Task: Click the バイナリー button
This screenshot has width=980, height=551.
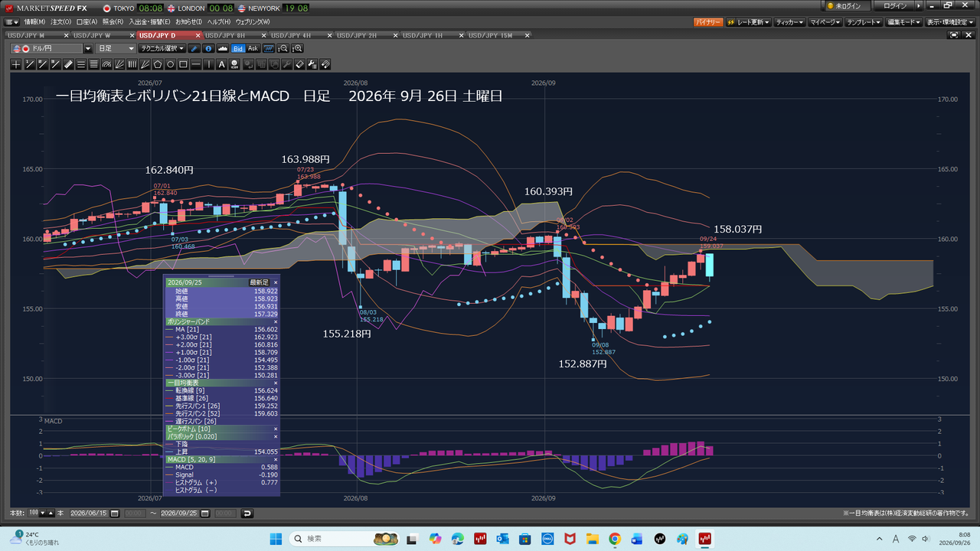Action: pyautogui.click(x=708, y=23)
